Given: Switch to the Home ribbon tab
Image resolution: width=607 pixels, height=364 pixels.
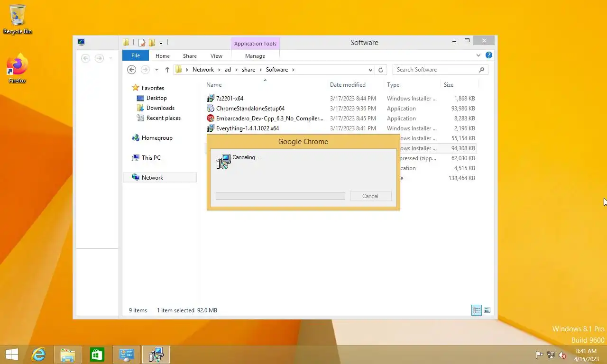Looking at the screenshot, I should point(163,56).
